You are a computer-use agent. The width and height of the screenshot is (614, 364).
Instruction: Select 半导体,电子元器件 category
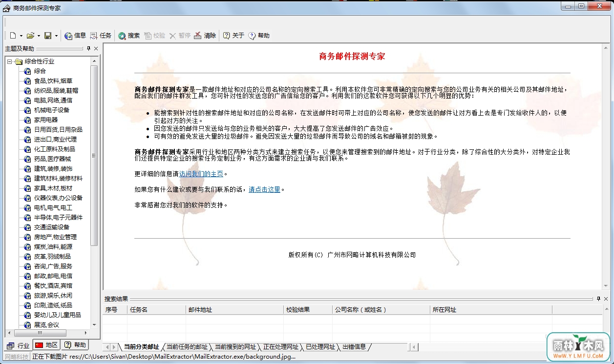[58, 217]
